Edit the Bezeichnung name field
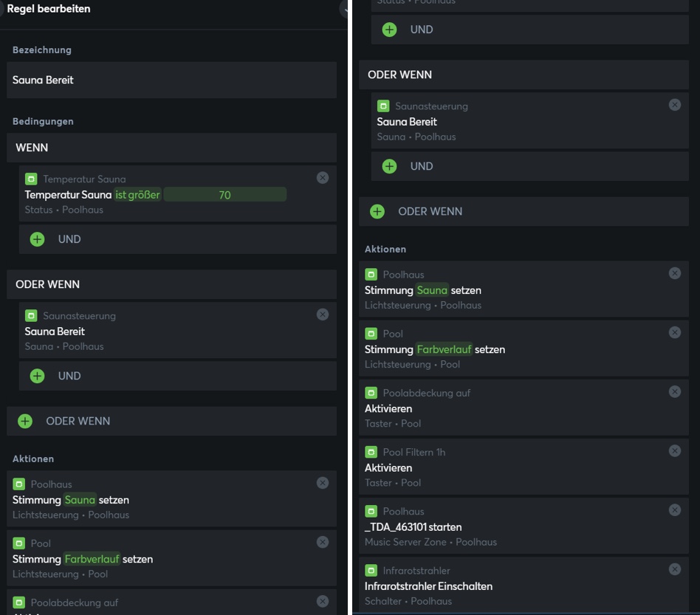 click(x=171, y=80)
